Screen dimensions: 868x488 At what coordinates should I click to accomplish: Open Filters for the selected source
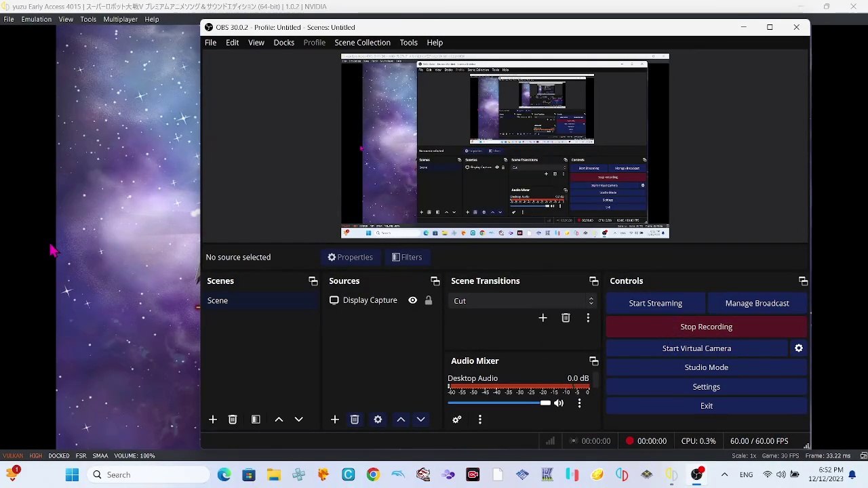407,258
